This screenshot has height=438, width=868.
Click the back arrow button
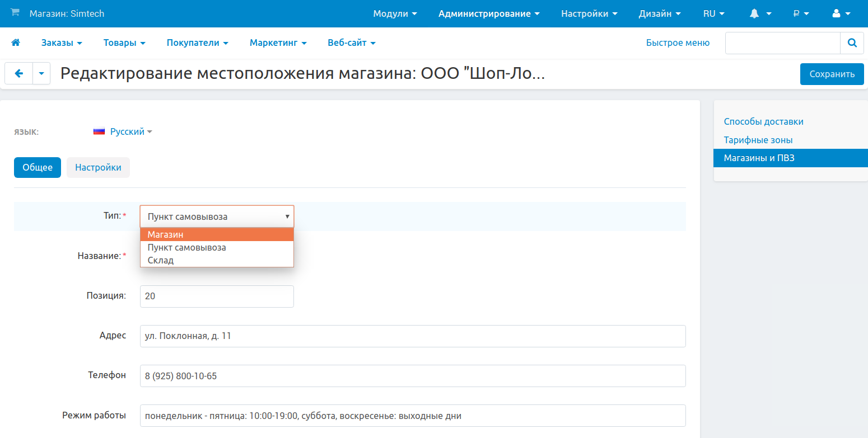tap(19, 73)
